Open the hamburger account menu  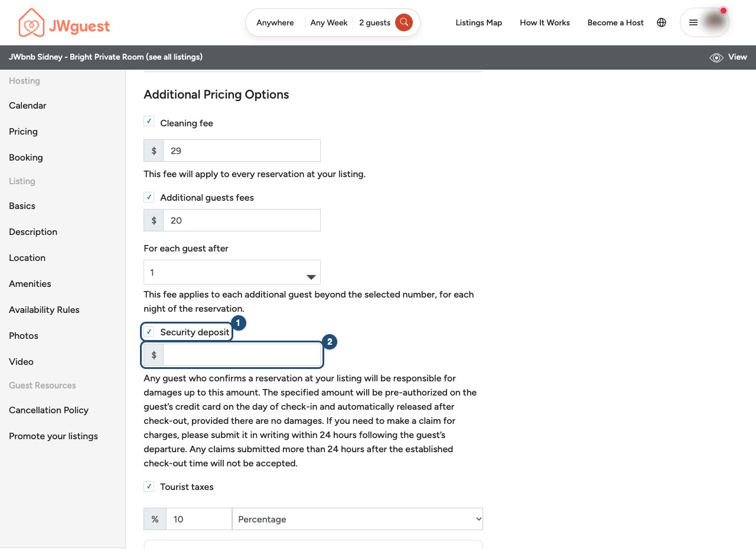pyautogui.click(x=693, y=22)
